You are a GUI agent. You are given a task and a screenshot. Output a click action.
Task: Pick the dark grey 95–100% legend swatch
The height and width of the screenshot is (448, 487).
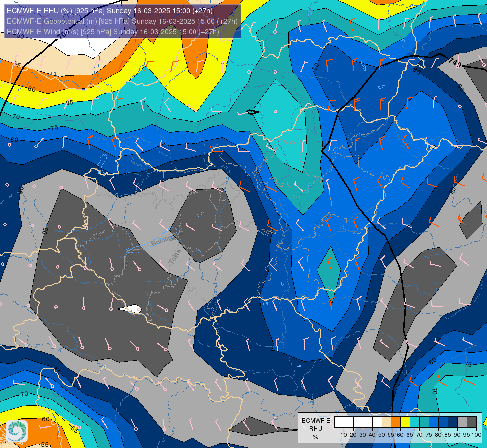[x=472, y=422]
